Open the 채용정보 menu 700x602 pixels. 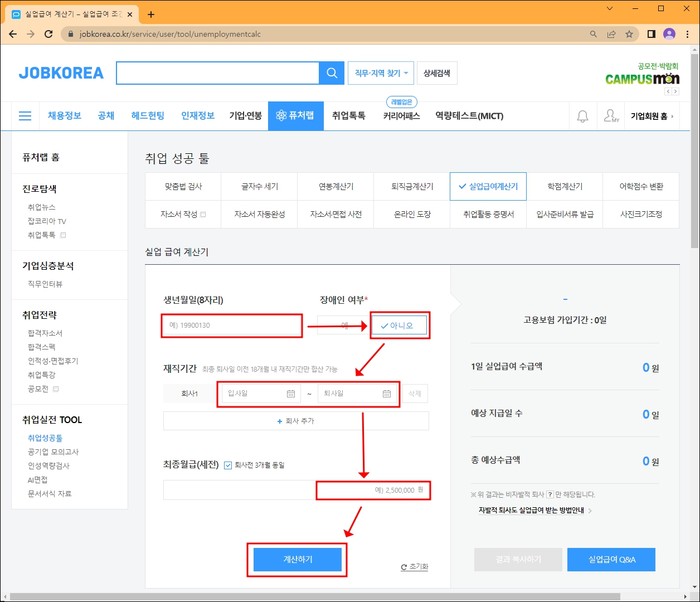[x=65, y=115]
